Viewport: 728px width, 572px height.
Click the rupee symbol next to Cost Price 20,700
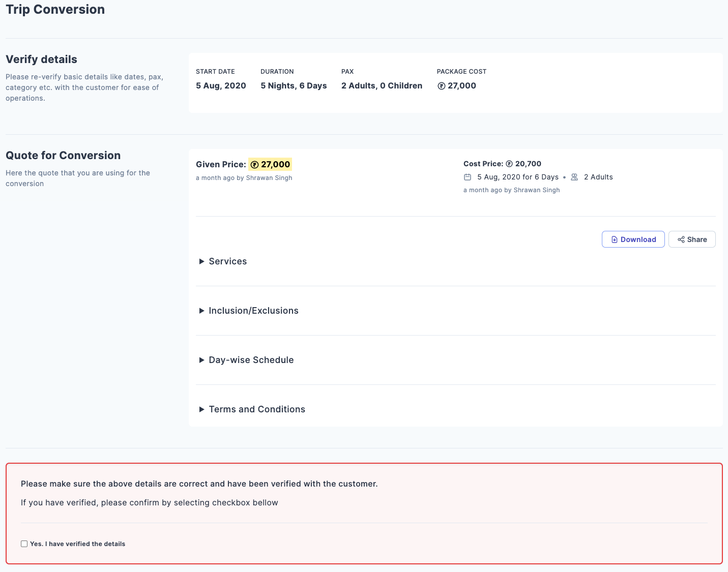point(510,164)
